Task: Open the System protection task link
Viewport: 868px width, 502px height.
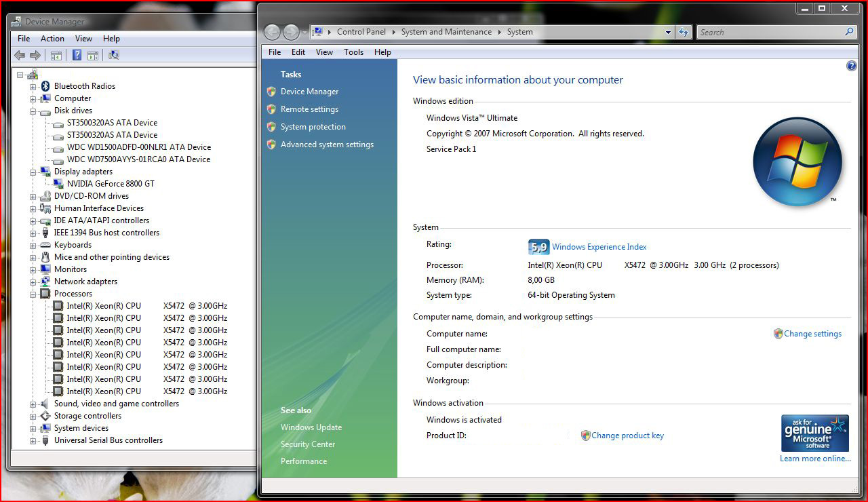Action: pyautogui.click(x=313, y=127)
